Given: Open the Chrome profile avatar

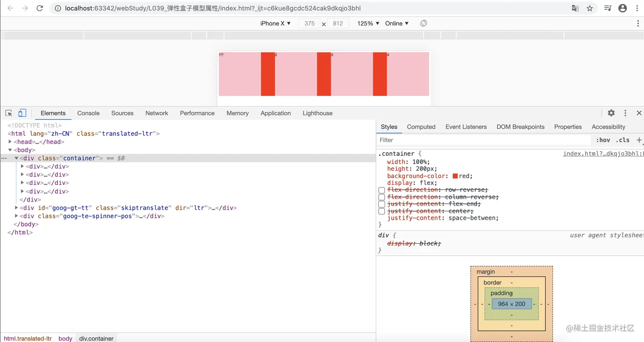Looking at the screenshot, I should [x=623, y=8].
